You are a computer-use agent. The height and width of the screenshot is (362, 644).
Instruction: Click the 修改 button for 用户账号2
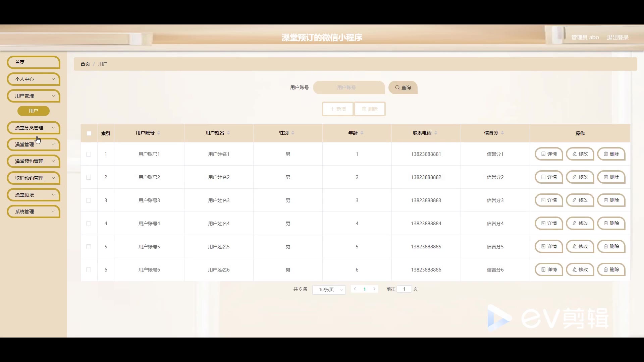[x=580, y=177]
